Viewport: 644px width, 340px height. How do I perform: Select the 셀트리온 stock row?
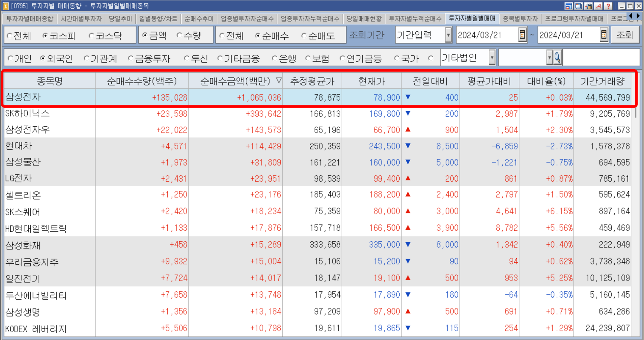pos(317,195)
